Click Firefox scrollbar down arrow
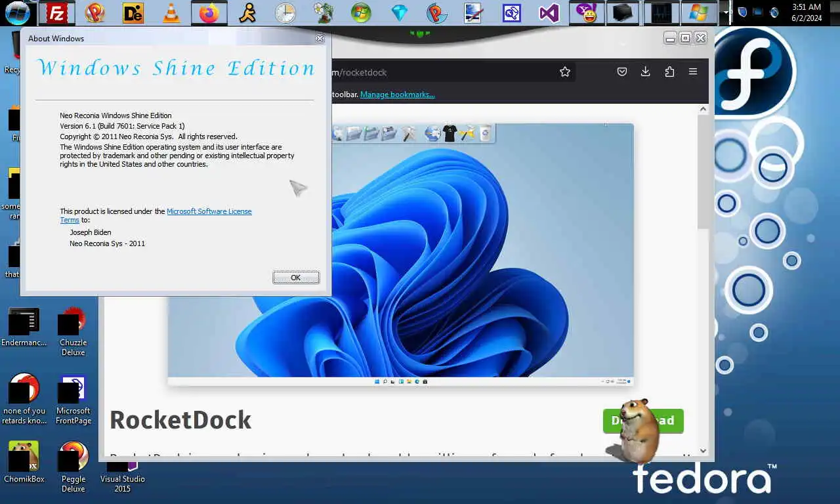The height and width of the screenshot is (504, 840). (703, 451)
